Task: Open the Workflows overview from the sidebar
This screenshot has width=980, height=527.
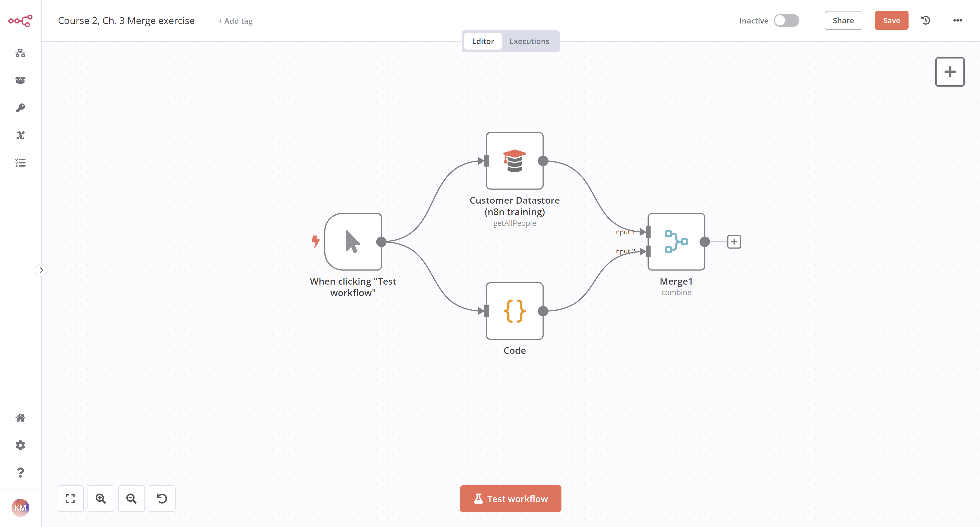Action: pyautogui.click(x=20, y=53)
